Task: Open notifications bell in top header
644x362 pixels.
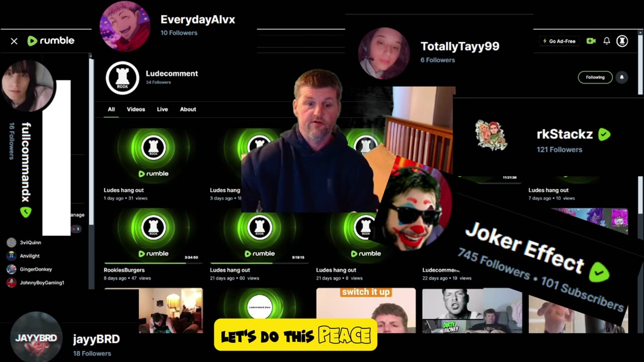Action: (x=607, y=41)
